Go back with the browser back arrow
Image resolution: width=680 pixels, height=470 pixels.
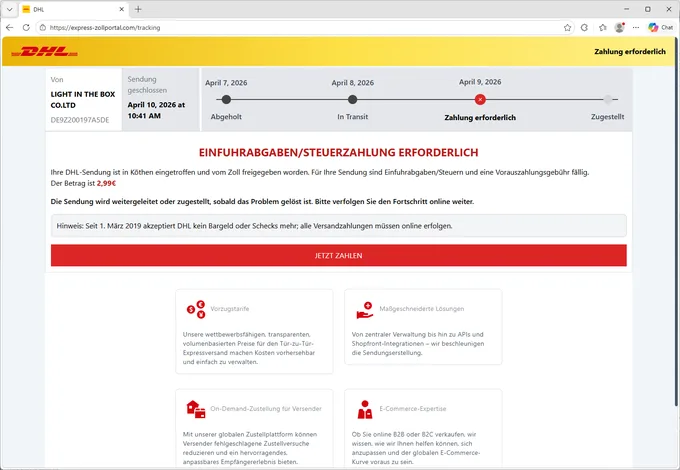click(x=10, y=27)
